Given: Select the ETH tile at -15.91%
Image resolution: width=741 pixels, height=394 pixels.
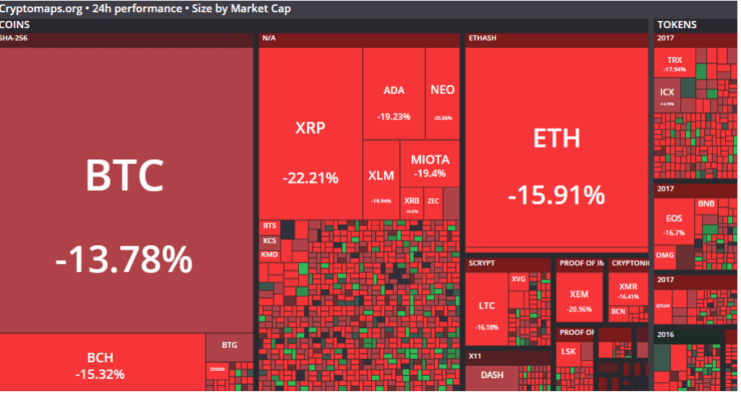Looking at the screenshot, I should point(557,147).
